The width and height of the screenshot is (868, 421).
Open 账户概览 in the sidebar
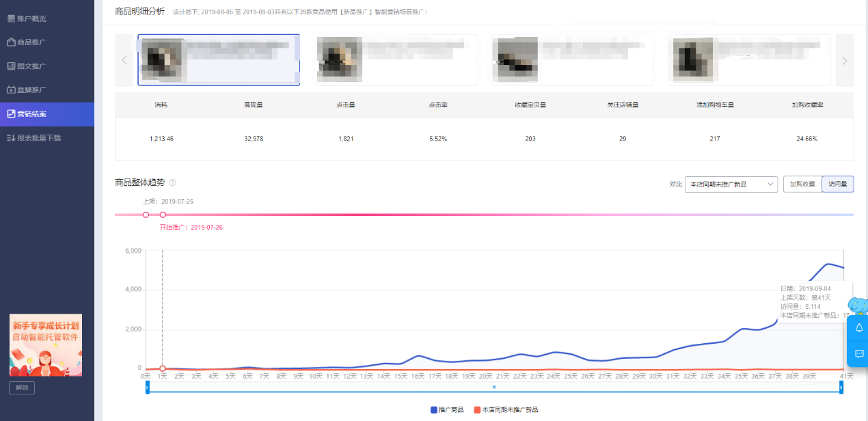point(32,18)
